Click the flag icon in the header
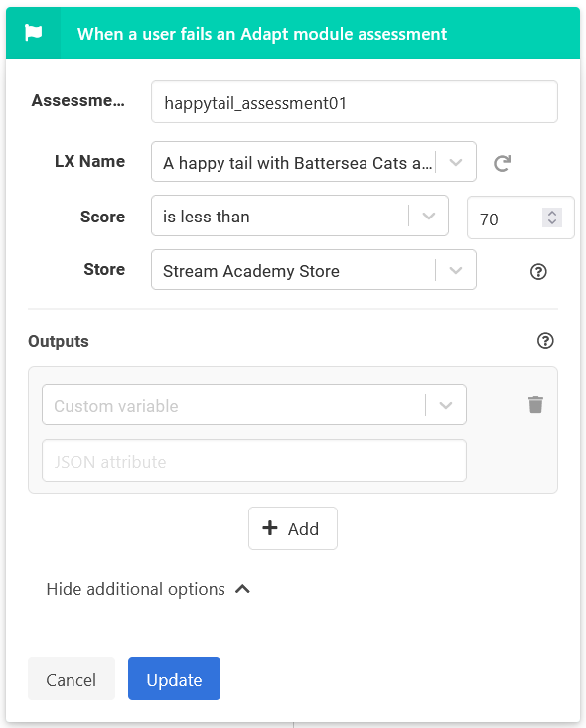The image size is (586, 728). 33,33
